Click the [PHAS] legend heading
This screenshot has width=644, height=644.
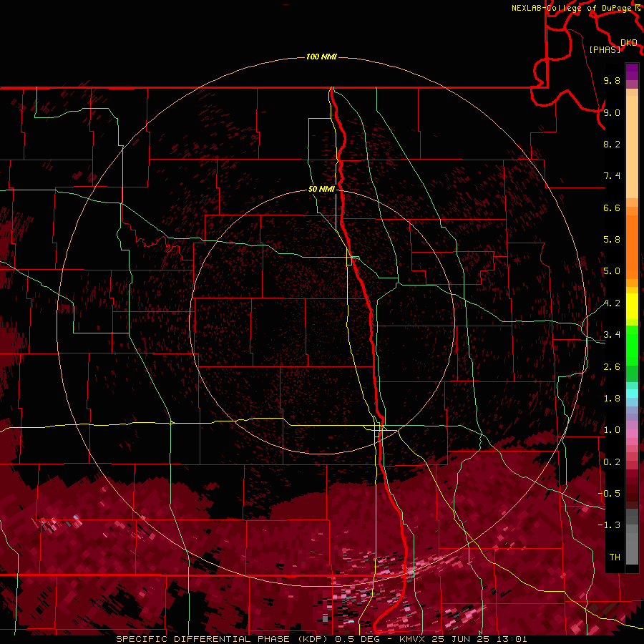(x=605, y=49)
